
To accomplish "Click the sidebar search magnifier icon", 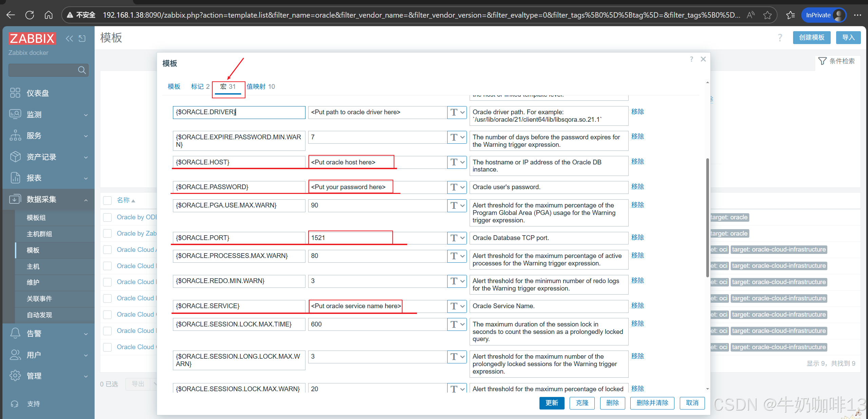I will 81,70.
